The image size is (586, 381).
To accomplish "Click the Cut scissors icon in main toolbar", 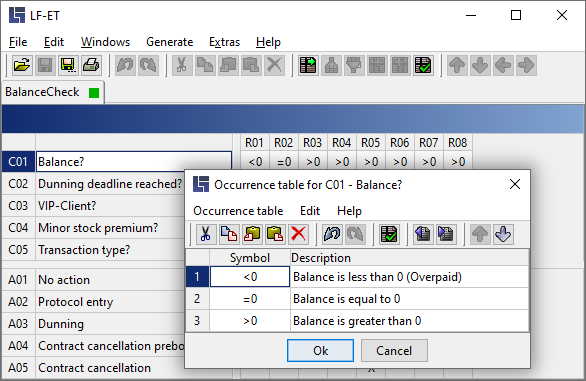I will pos(182,65).
